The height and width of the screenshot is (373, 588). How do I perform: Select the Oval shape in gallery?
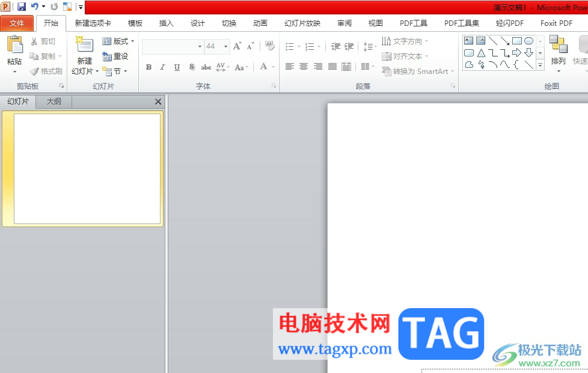pos(528,41)
